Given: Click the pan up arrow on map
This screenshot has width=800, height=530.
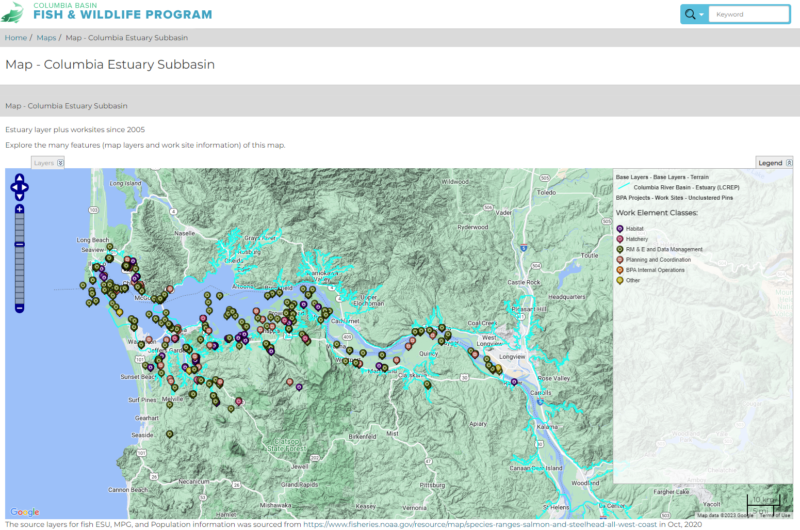Looking at the screenshot, I should click(19, 177).
